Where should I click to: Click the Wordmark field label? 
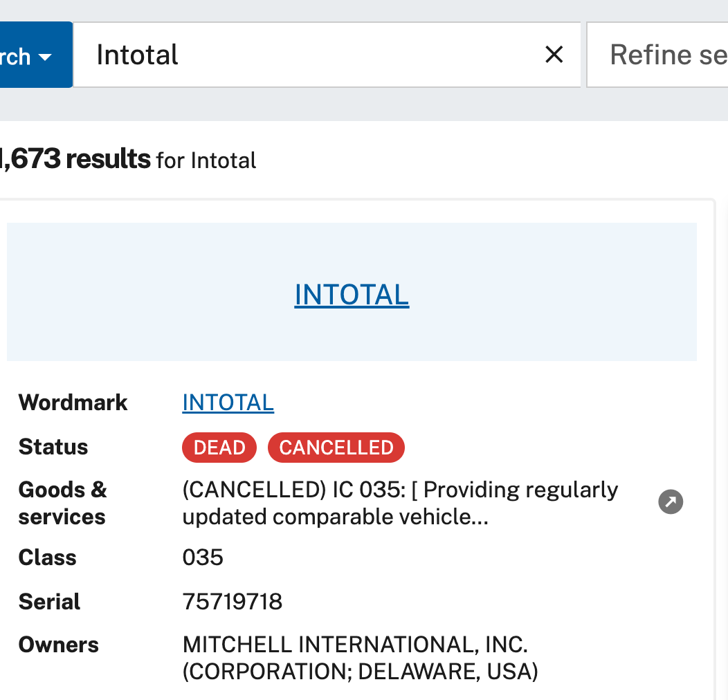[73, 403]
